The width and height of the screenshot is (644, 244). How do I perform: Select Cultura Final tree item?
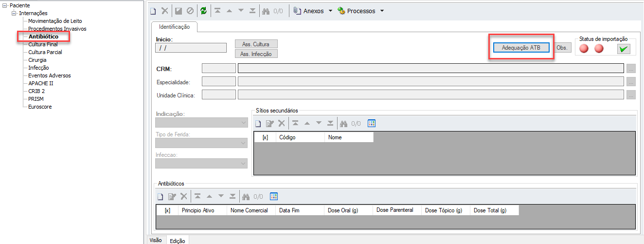43,44
